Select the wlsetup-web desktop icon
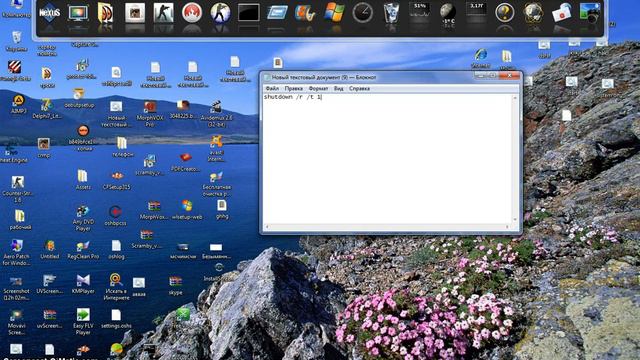Viewport: 640px width, 360px height. pos(187,210)
